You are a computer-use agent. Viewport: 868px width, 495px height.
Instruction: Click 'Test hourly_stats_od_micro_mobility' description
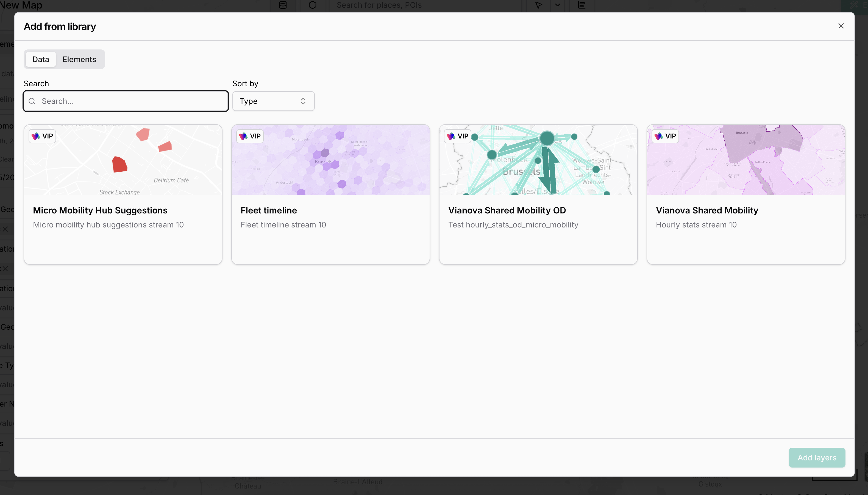tap(513, 225)
